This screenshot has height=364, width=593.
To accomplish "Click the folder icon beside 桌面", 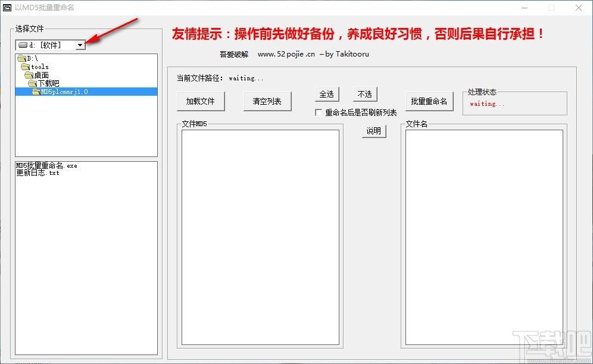I will pyautogui.click(x=29, y=75).
